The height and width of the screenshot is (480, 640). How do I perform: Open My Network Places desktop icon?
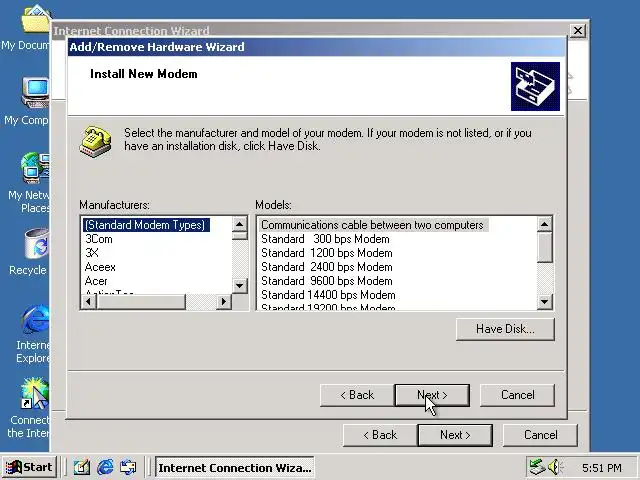click(35, 168)
